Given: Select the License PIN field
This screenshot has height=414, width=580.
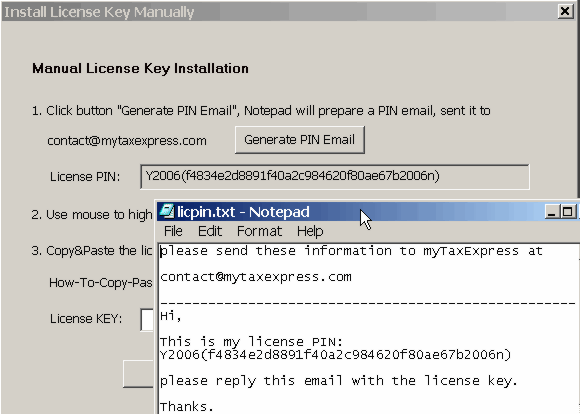Looking at the screenshot, I should (335, 176).
